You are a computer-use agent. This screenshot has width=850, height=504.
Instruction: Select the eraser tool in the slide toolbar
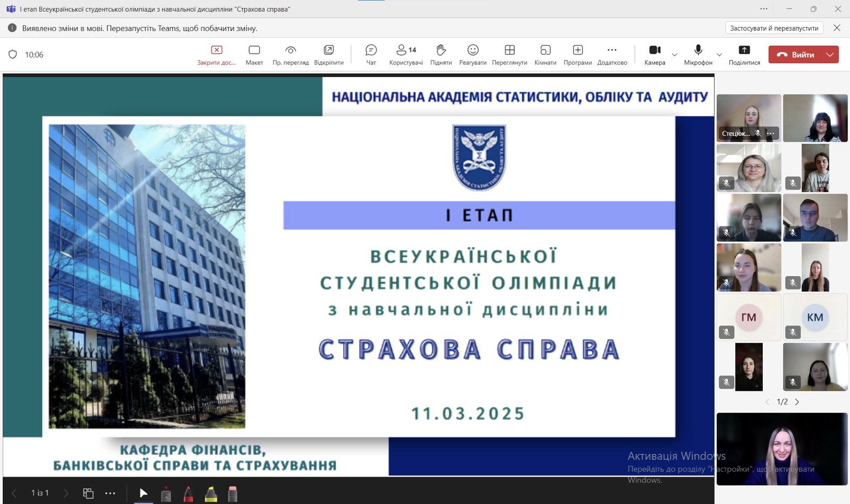pyautogui.click(x=232, y=494)
